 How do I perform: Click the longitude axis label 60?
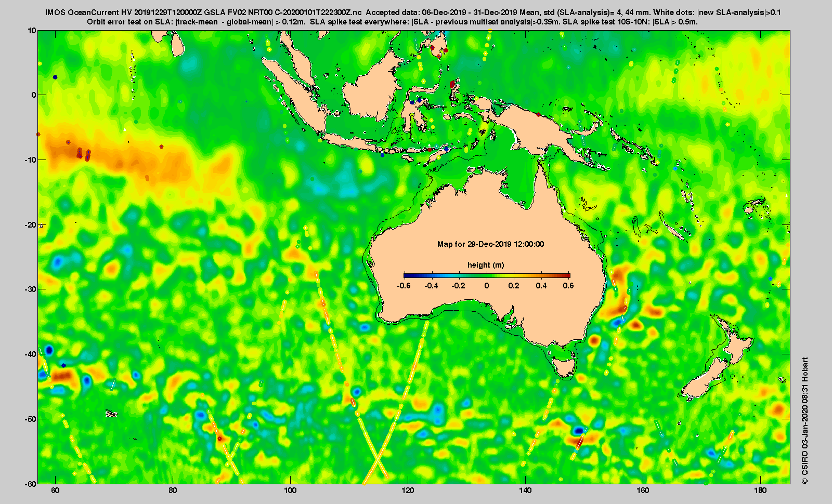click(x=56, y=490)
